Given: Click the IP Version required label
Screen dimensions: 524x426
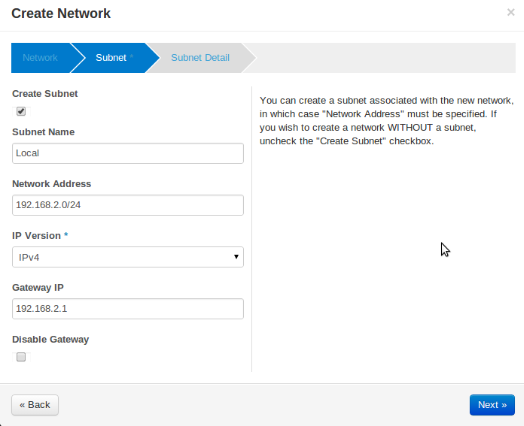Looking at the screenshot, I should (40, 236).
